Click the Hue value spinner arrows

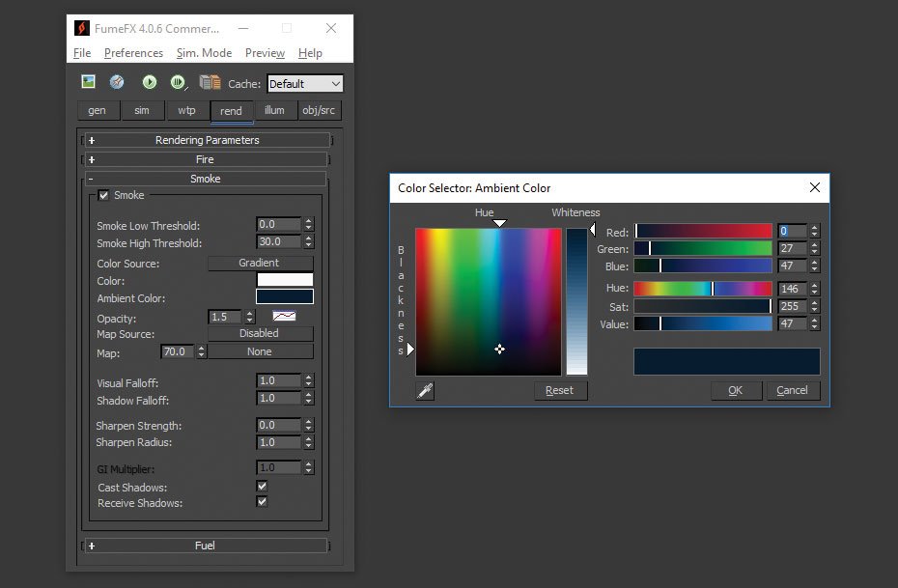pyautogui.click(x=814, y=289)
